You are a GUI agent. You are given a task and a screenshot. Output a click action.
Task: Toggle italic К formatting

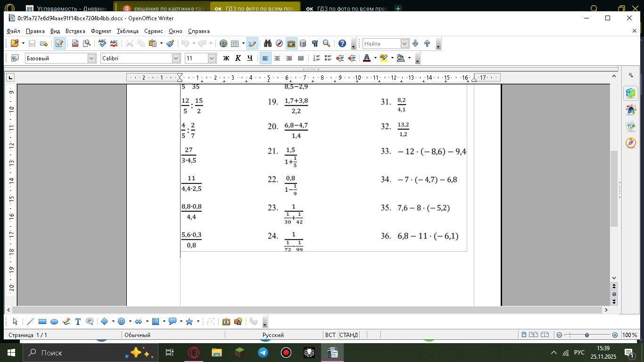238,58
